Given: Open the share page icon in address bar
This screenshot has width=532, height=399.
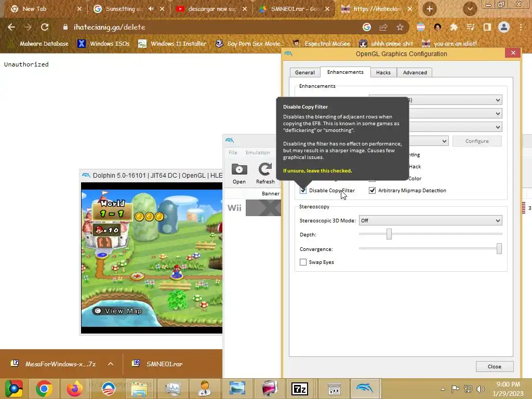Looking at the screenshot, I should tap(383, 27).
